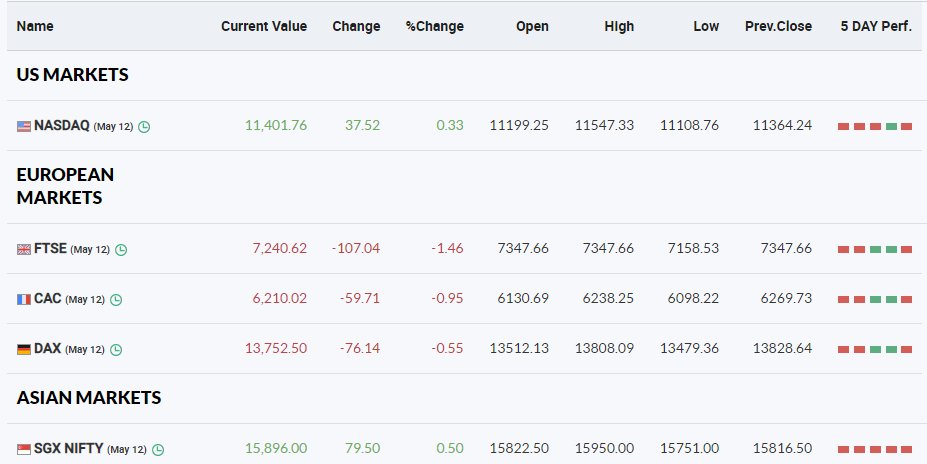
Task: Open the SGX NIFTY index link
Action: 69,448
